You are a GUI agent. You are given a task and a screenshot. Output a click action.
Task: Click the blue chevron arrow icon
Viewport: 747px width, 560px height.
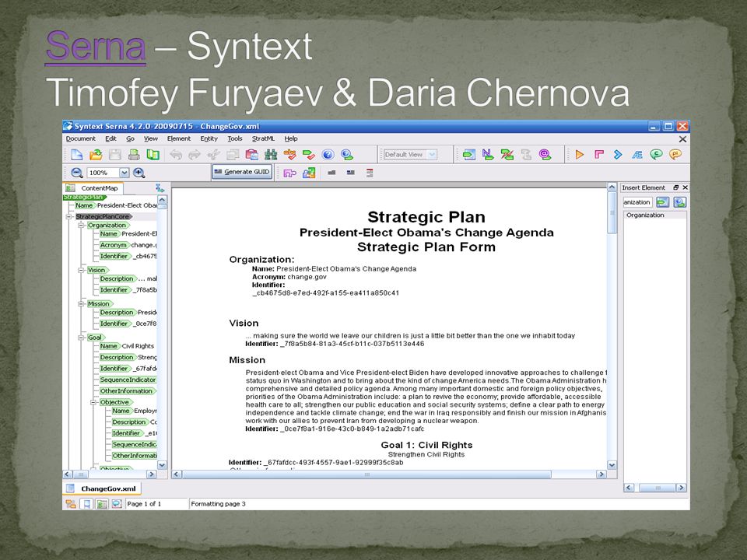click(x=618, y=155)
